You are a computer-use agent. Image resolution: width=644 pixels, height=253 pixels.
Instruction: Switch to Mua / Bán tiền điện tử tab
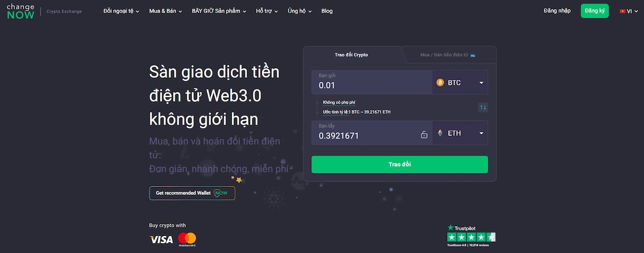(x=448, y=55)
